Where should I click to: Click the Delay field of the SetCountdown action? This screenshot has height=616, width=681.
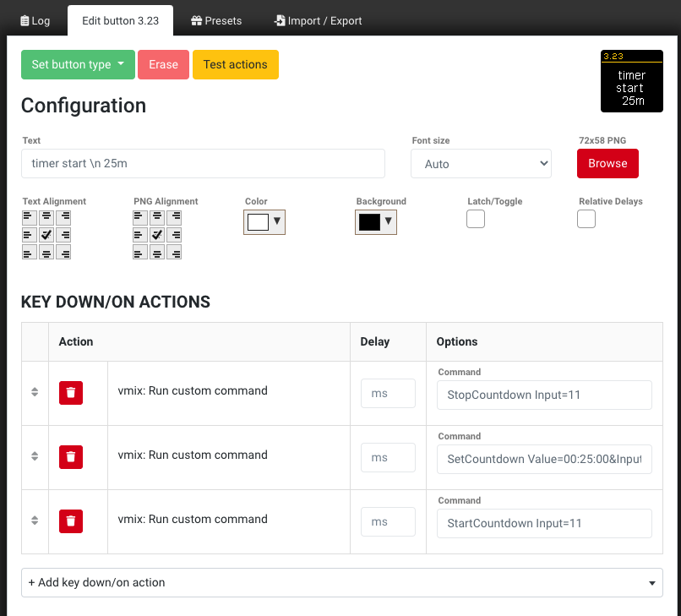tap(388, 457)
